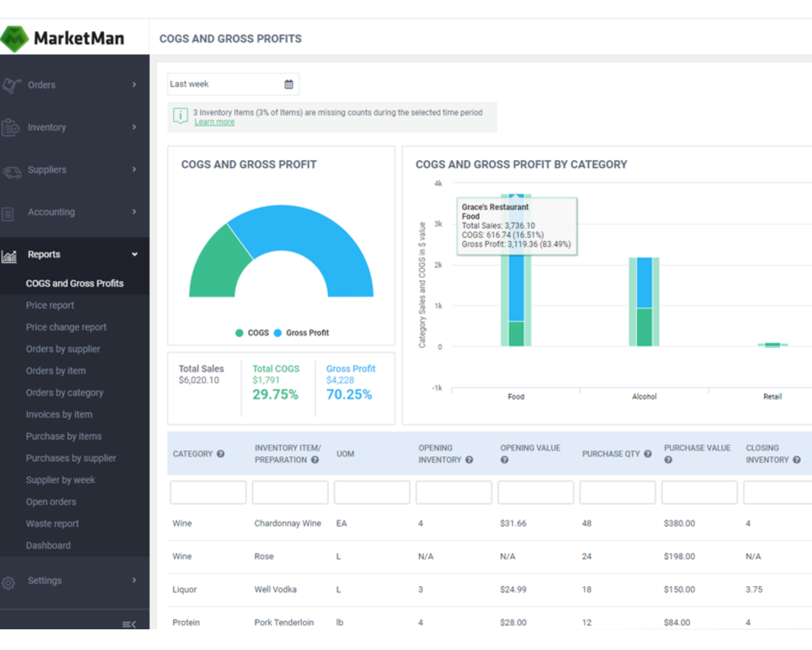
Task: Click help icon next to CATEGORY header
Action: click(x=220, y=454)
